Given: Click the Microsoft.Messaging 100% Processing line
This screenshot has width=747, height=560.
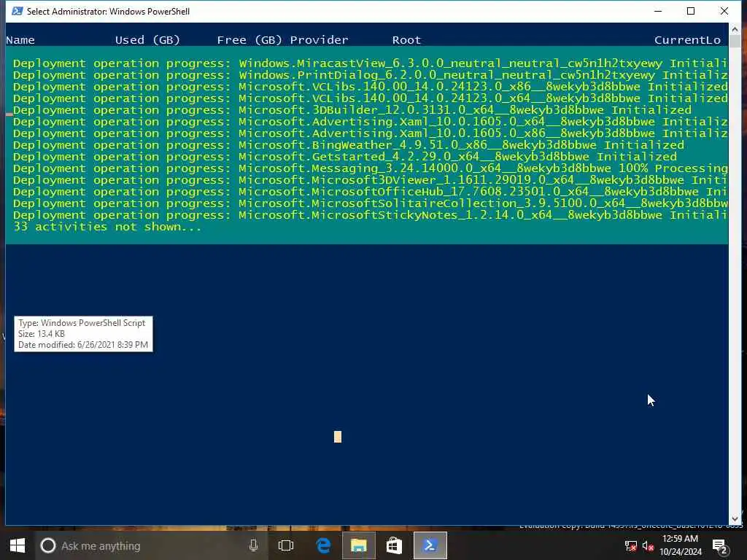Looking at the screenshot, I should point(371,168).
